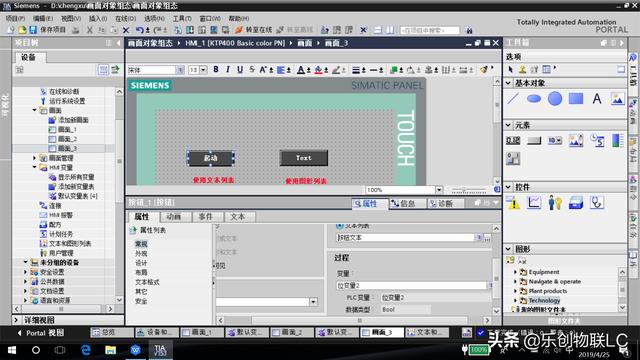Screen dimensions: 640x360
Task: Toggle Bold text formatting
Action: coord(216,70)
